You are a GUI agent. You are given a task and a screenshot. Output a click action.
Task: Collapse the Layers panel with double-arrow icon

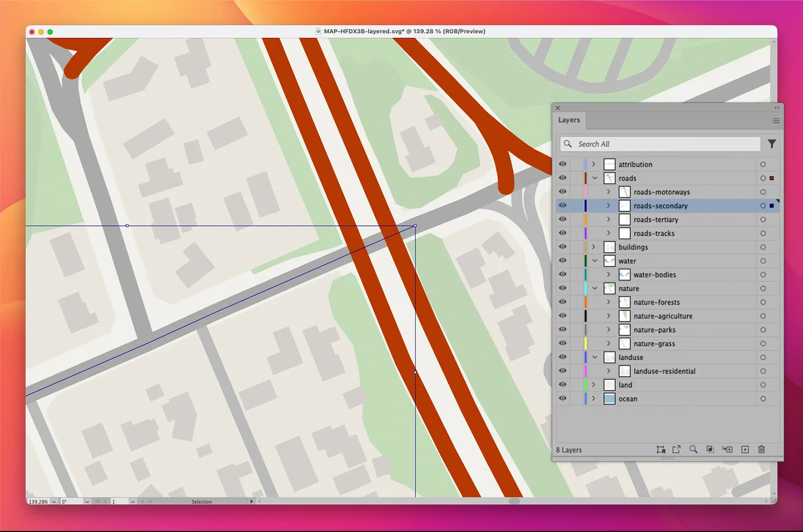point(777,107)
